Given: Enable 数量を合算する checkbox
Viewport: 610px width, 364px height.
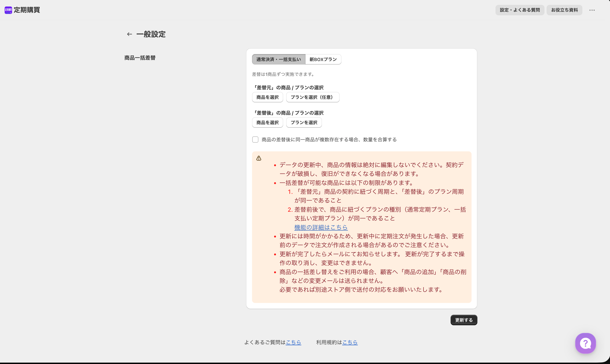Looking at the screenshot, I should click(x=255, y=140).
